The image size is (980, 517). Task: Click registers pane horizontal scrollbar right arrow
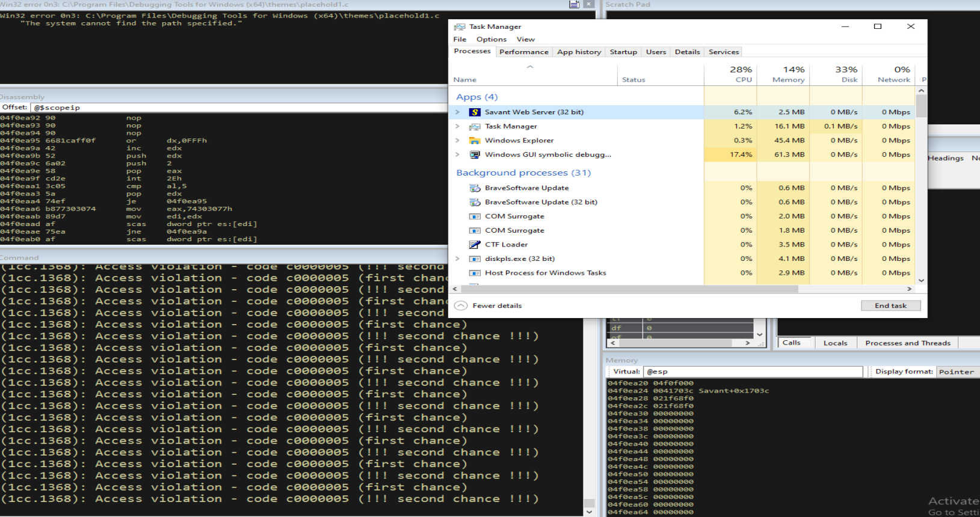[x=748, y=343]
